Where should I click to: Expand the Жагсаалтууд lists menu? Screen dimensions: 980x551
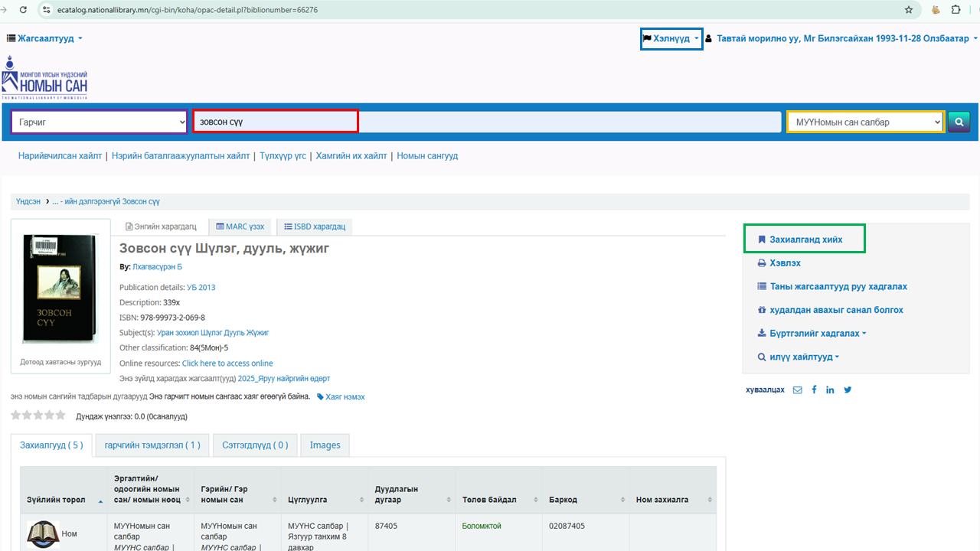click(45, 38)
